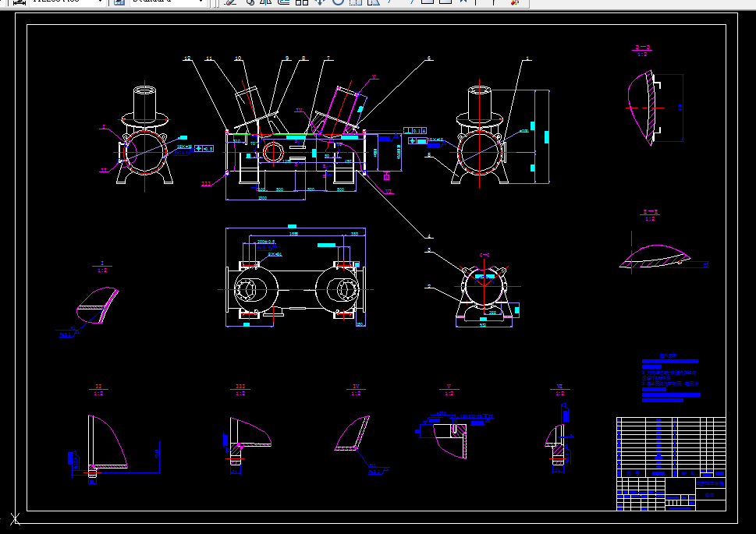This screenshot has width=756, height=534.
Task: Select part balloon number 5
Action: click(429, 155)
